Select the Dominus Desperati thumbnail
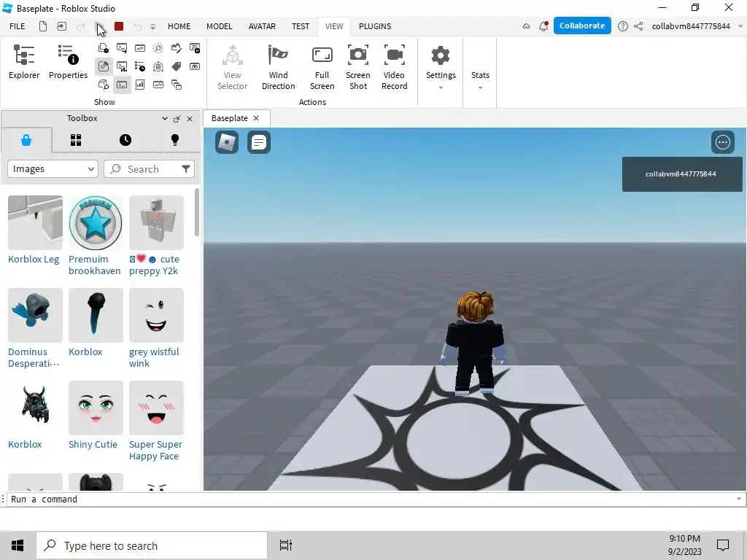The width and height of the screenshot is (747, 560). [35, 315]
